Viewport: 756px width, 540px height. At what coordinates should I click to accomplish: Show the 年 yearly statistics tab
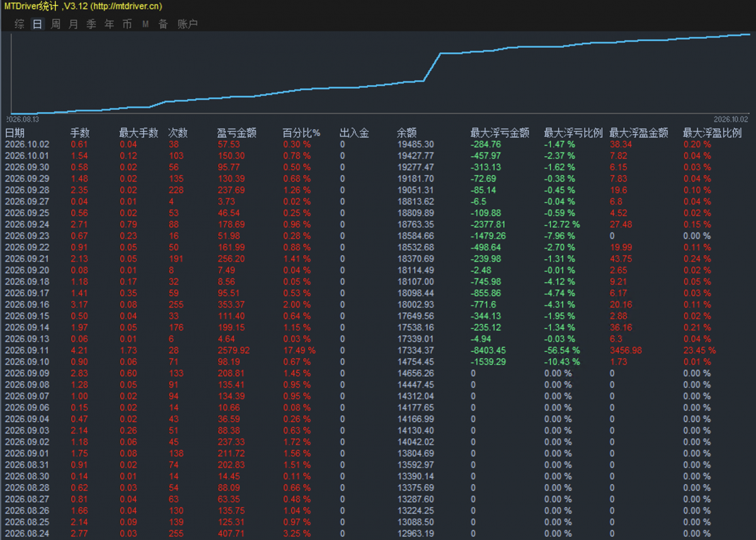(x=110, y=25)
